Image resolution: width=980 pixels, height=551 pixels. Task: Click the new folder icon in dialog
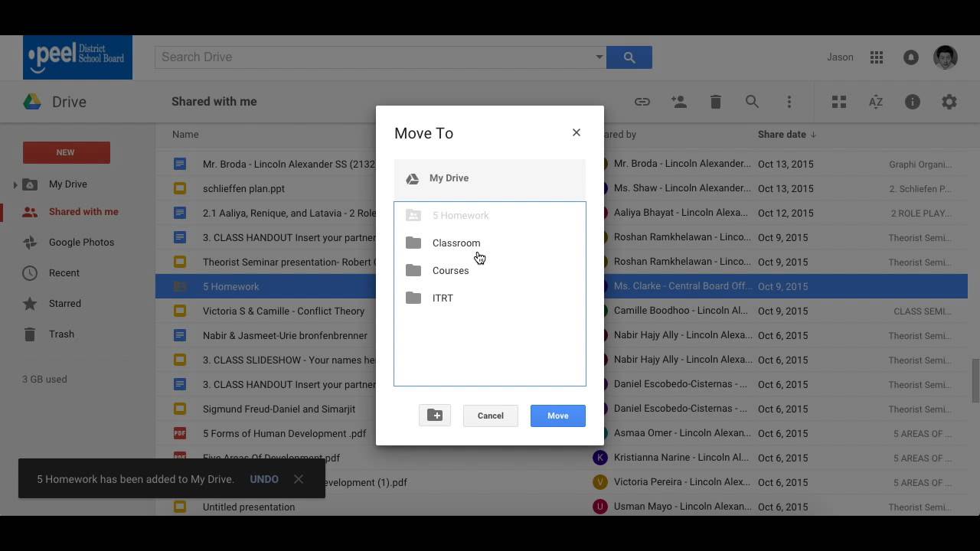pos(435,416)
